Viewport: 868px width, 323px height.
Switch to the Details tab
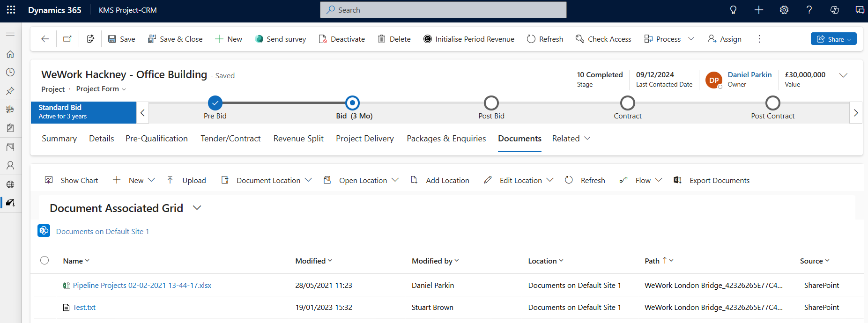pos(102,139)
